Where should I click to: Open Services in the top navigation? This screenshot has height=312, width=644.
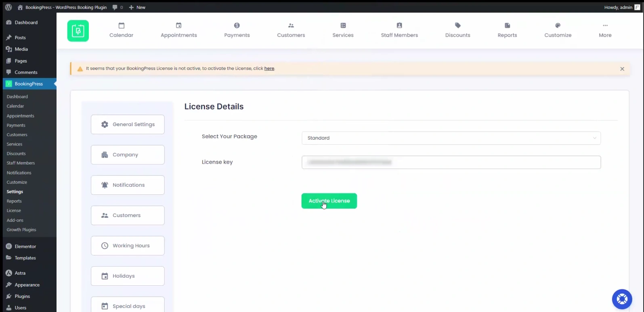coord(343,30)
